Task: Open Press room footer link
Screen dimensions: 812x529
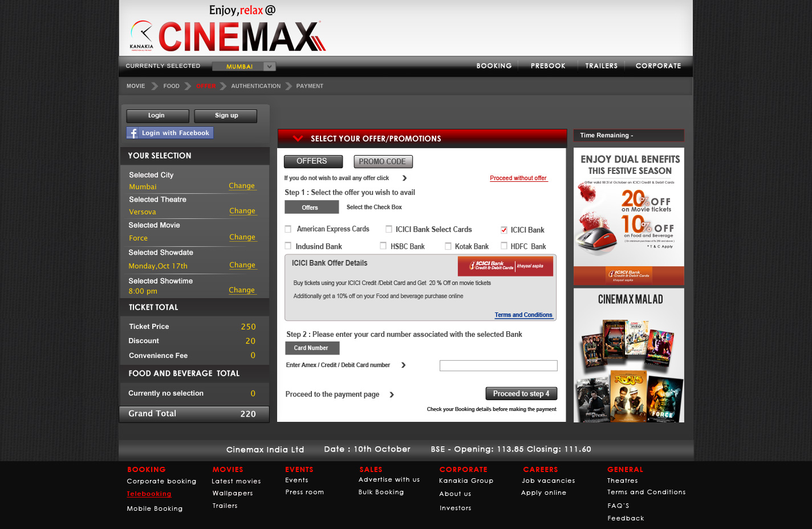Action: [304, 492]
